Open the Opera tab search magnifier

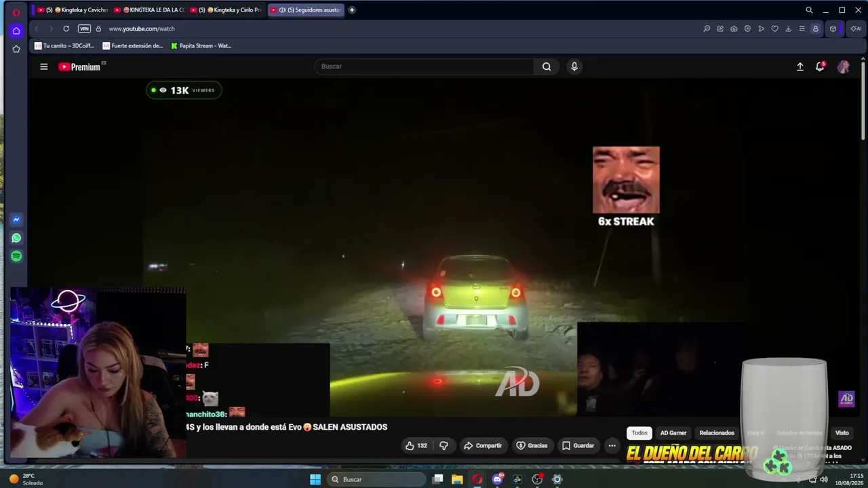pos(809,10)
